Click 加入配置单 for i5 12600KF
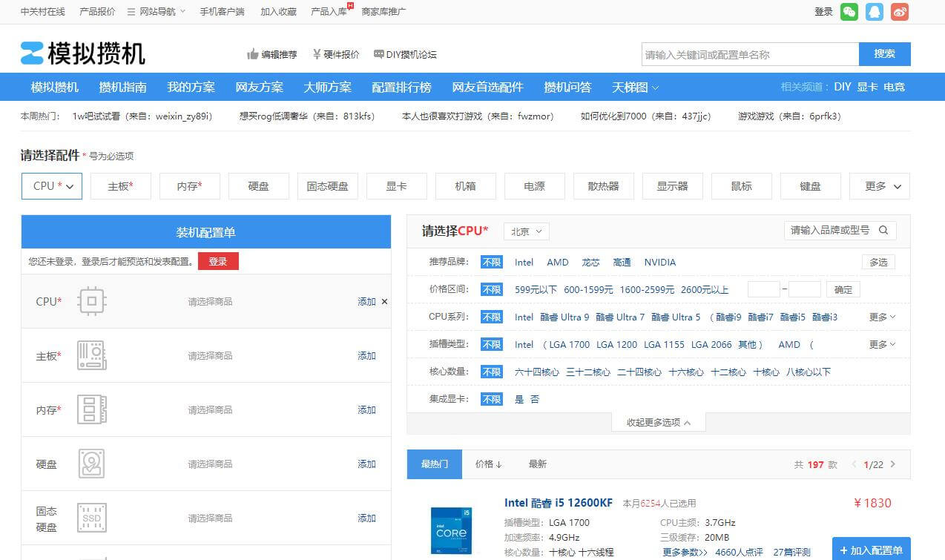 coord(871,550)
